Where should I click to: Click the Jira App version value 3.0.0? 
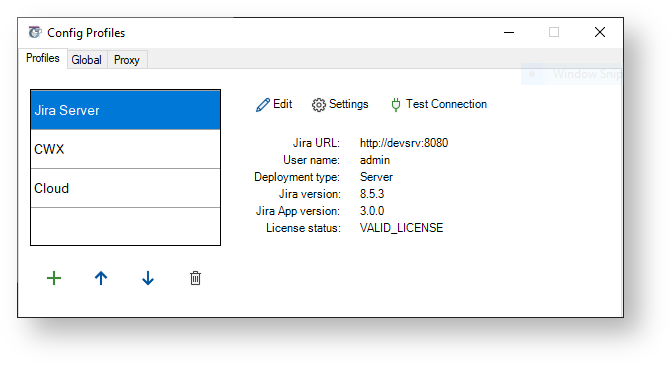point(372,211)
